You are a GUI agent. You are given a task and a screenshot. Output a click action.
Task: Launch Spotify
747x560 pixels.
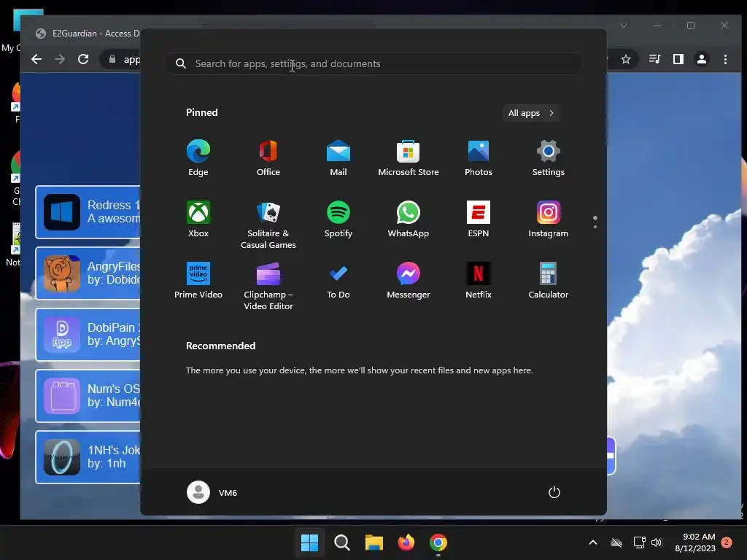click(338, 219)
